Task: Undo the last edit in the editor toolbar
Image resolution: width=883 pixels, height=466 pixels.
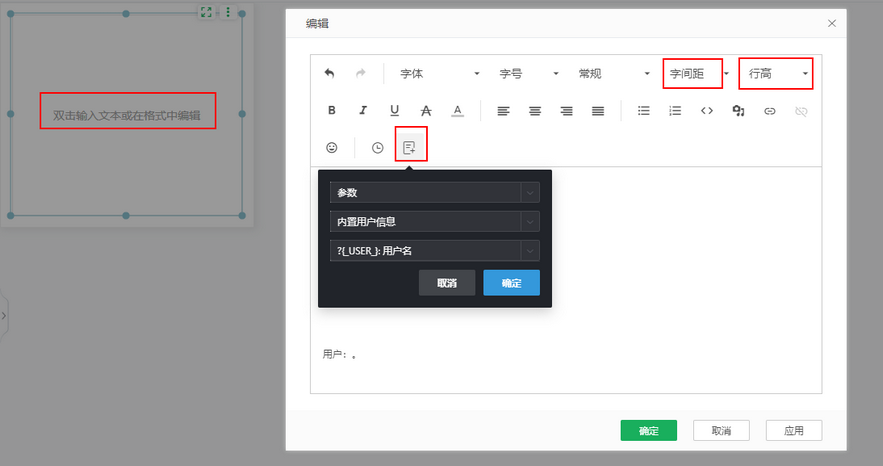Action: click(x=329, y=73)
